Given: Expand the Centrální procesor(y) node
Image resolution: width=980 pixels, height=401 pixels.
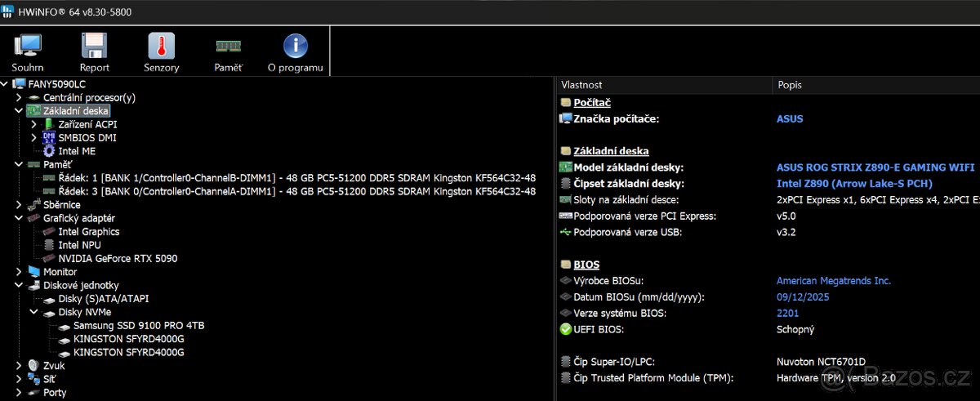Looking at the screenshot, I should coord(19,97).
